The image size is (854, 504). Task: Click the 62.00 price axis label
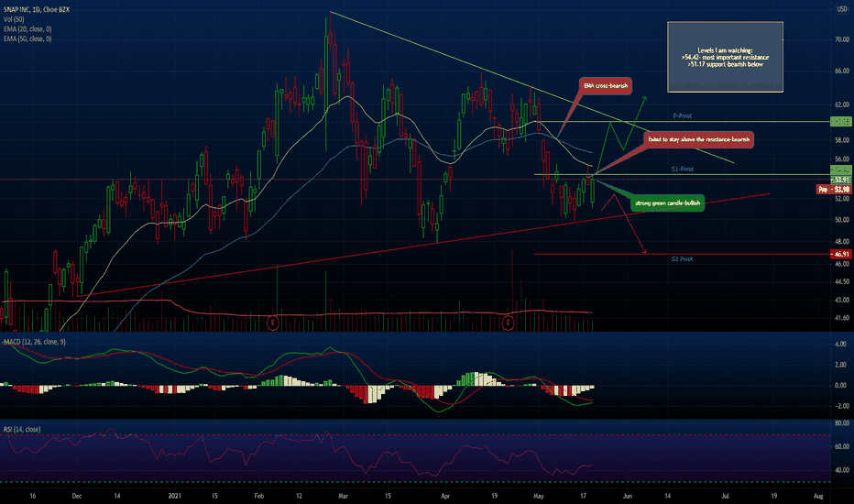841,104
